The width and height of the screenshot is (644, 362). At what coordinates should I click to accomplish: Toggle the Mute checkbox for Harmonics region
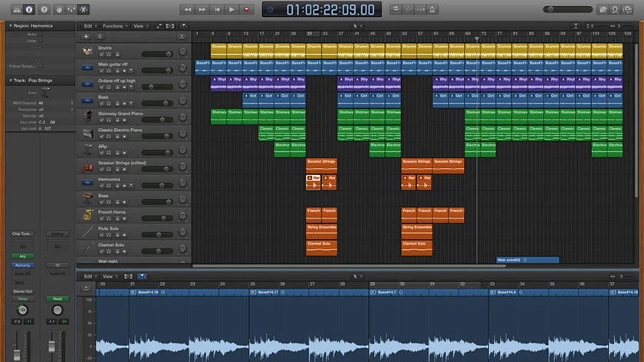click(40, 35)
